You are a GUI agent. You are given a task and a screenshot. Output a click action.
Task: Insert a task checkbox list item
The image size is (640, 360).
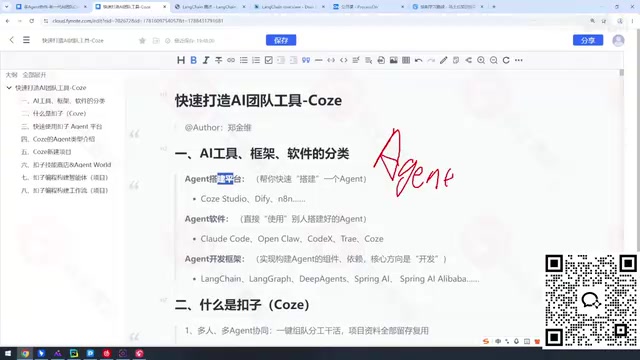269,60
